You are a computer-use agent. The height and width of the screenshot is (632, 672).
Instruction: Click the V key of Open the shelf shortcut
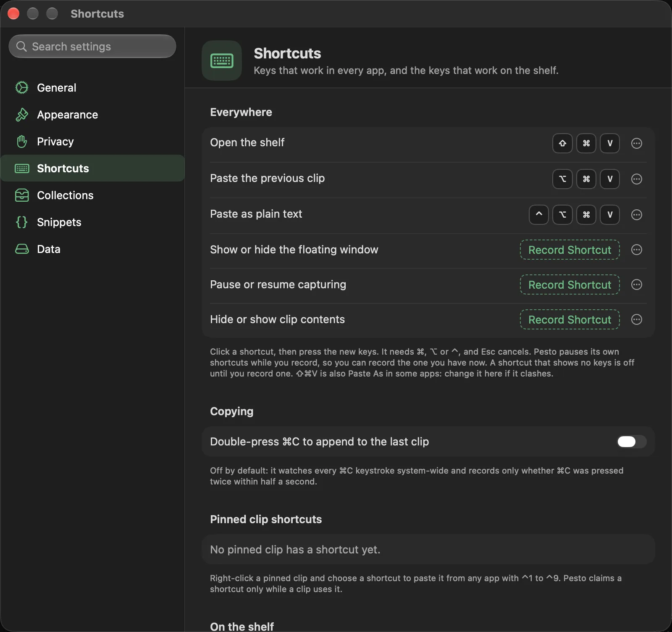(x=610, y=143)
